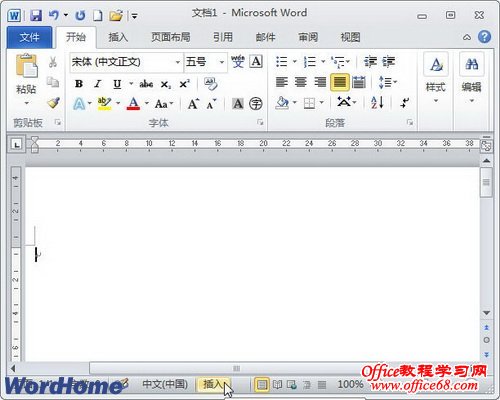Open the Customize Quick Access Toolbar dropdown
The width and height of the screenshot is (500, 400).
[134, 16]
